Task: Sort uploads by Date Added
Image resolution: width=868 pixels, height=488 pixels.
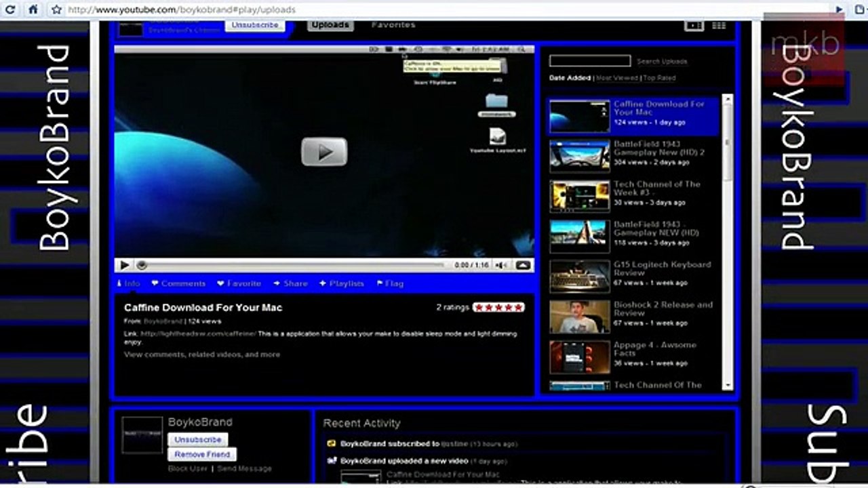Action: coord(570,78)
